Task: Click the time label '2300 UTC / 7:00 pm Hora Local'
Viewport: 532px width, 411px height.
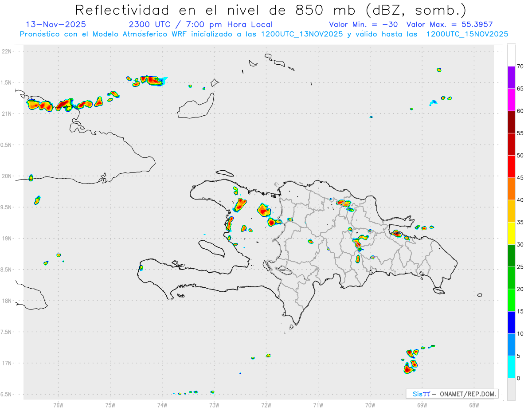Action: point(200,24)
